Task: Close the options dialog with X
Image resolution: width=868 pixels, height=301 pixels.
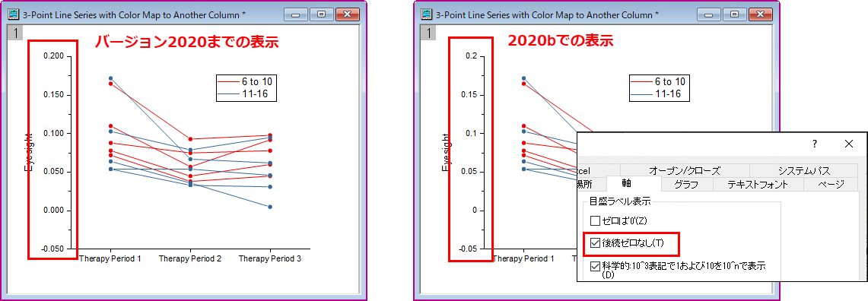Action: point(849,144)
